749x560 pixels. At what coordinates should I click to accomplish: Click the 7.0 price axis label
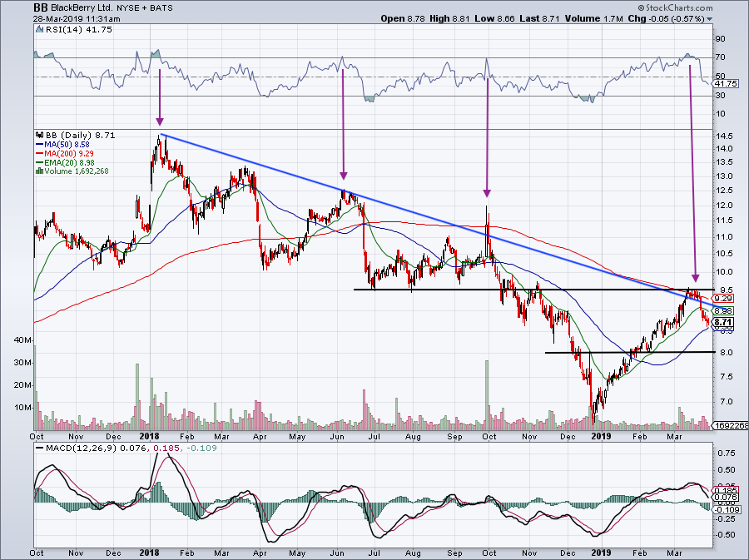pyautogui.click(x=726, y=402)
